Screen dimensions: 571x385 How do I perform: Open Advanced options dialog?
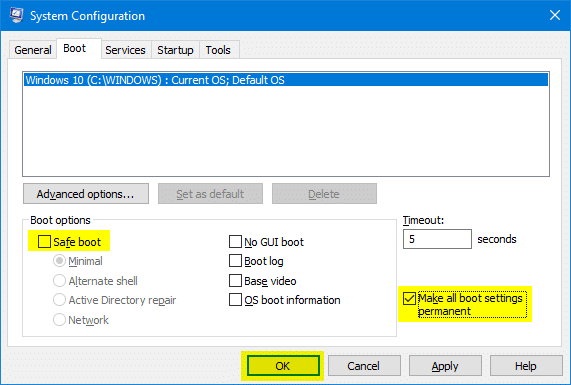[x=86, y=194]
